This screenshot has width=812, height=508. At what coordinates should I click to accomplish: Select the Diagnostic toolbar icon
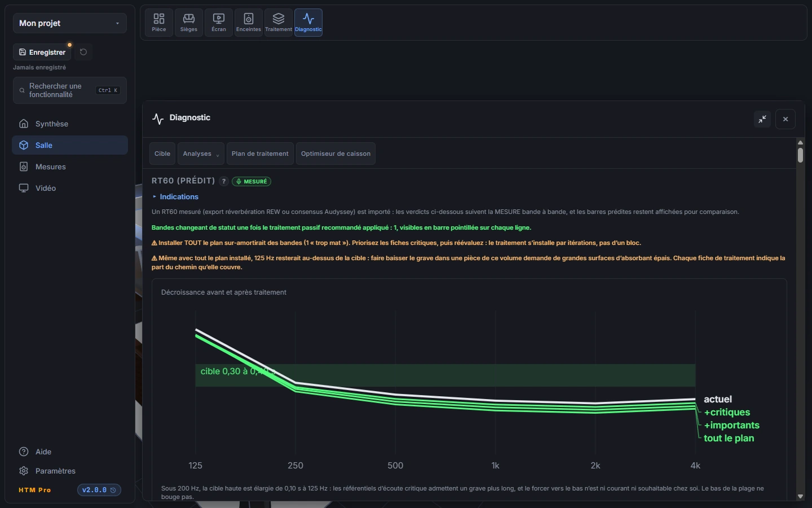click(308, 23)
